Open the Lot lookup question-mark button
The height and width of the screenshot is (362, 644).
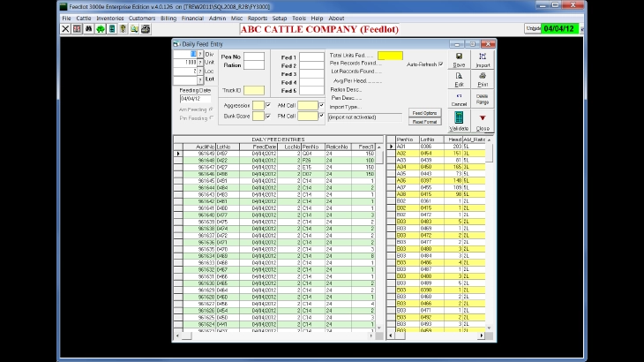[x=200, y=79]
